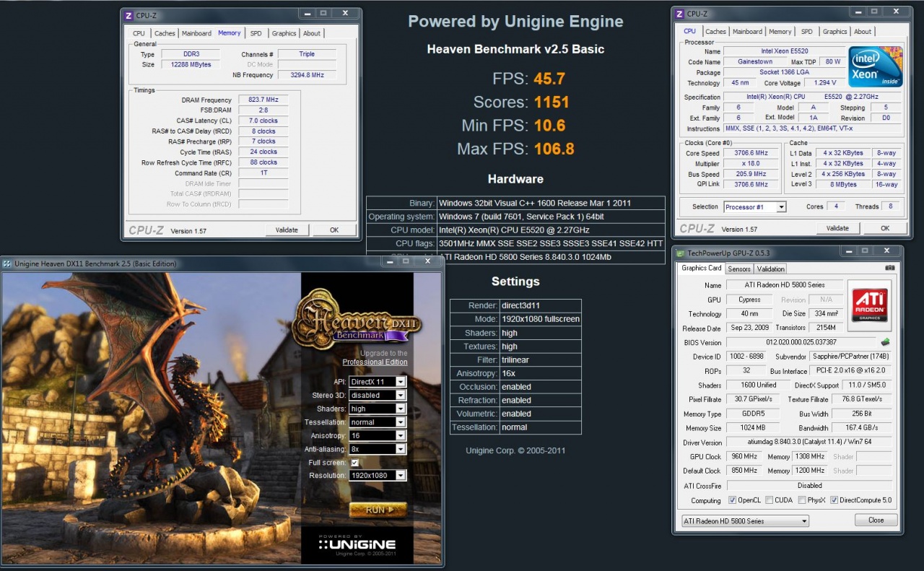Open the API dropdown showing DirectX 11

(377, 382)
